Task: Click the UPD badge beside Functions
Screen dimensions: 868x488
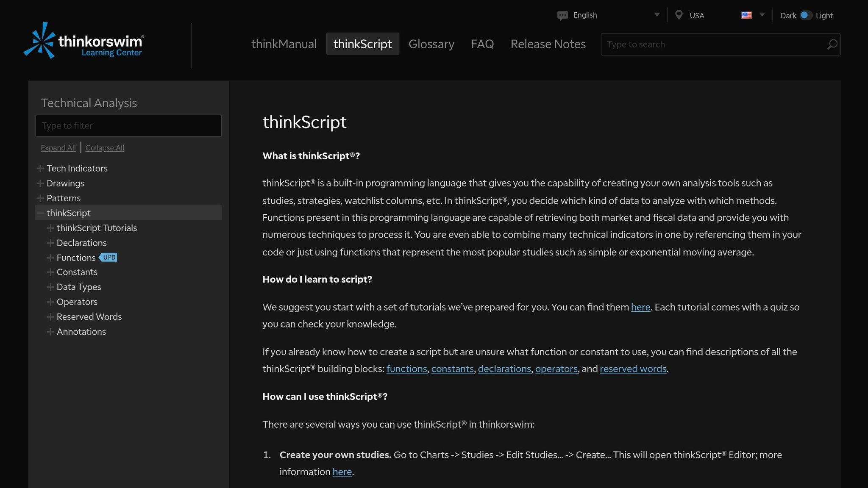Action: (108, 257)
